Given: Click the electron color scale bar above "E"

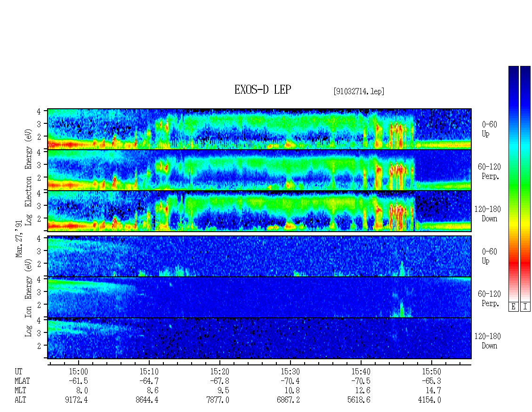Looking at the screenshot, I should pos(513,183).
